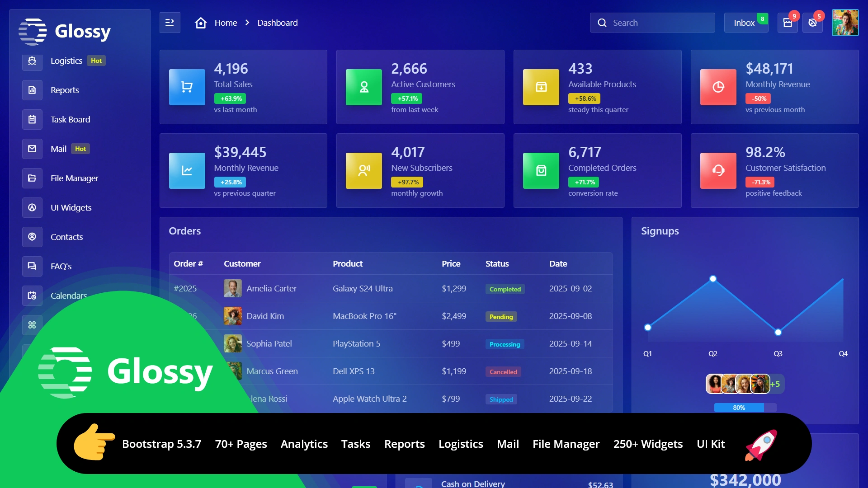Open the Logistics section in the sidebar

point(66,61)
